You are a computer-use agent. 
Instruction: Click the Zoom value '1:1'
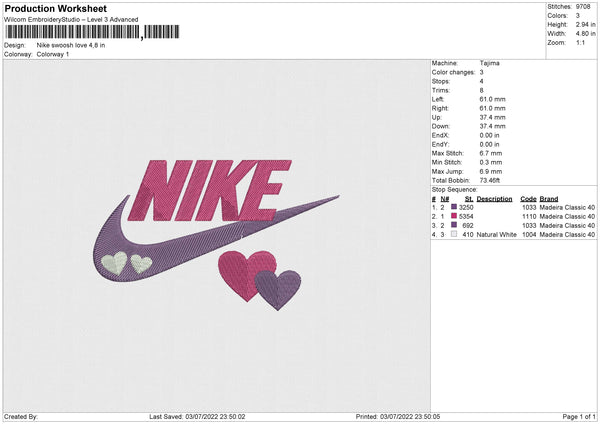[x=580, y=42]
